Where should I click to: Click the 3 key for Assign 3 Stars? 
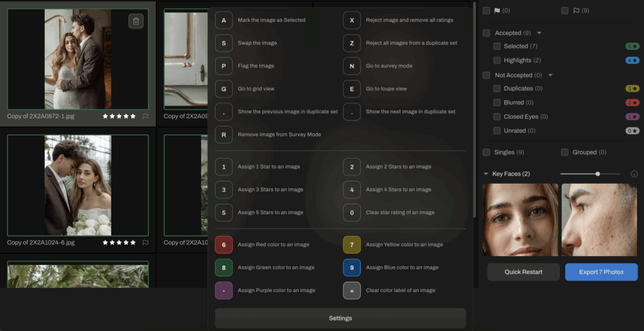pyautogui.click(x=224, y=189)
